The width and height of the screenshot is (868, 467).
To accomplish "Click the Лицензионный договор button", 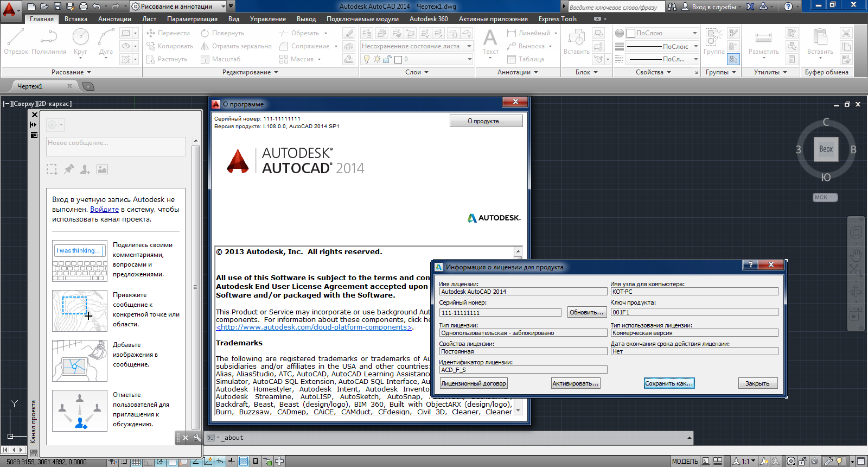I will (474, 383).
